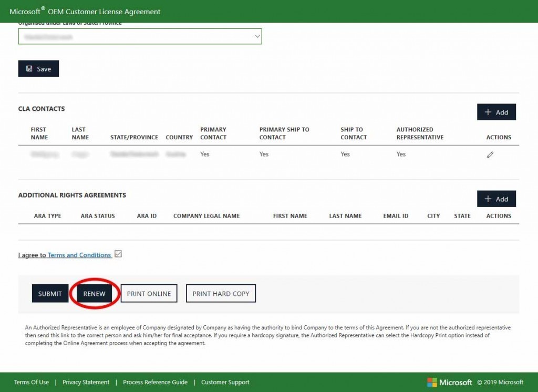Click the FIRST NAME header in CLA Contacts

(39, 133)
